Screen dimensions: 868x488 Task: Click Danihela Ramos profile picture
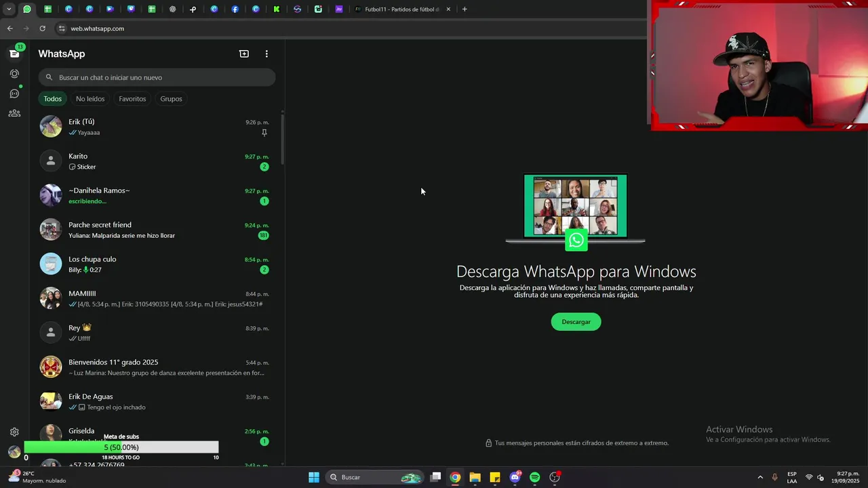[51, 195]
